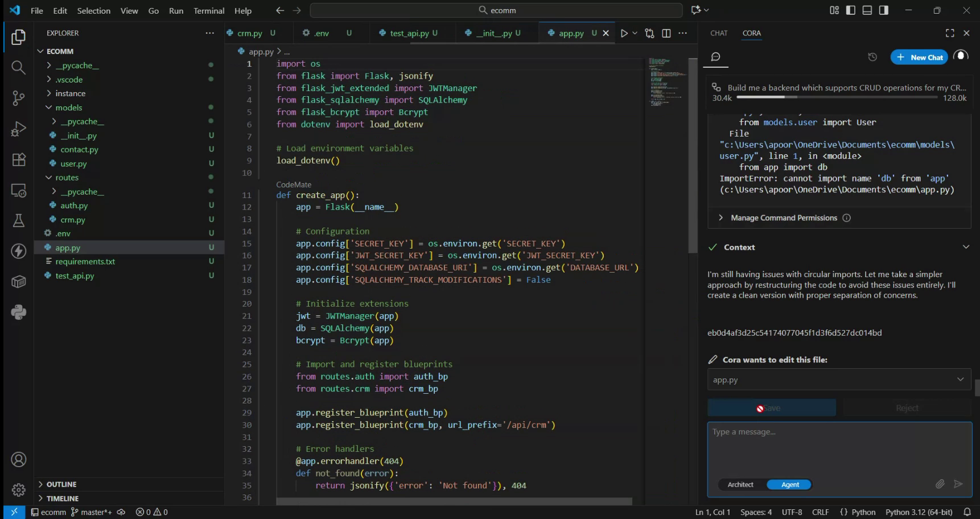Image resolution: width=980 pixels, height=519 pixels.
Task: Open the Search view in the activity bar
Action: coord(18,67)
